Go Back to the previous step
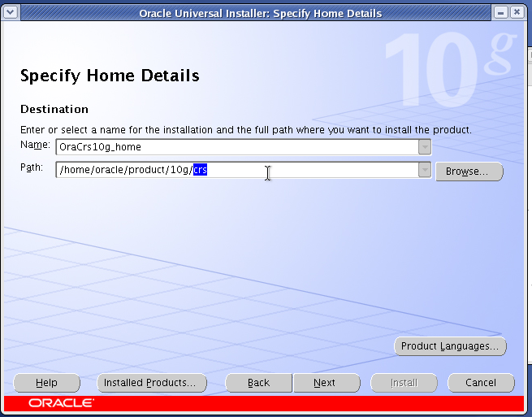The image size is (532, 417). 258,383
